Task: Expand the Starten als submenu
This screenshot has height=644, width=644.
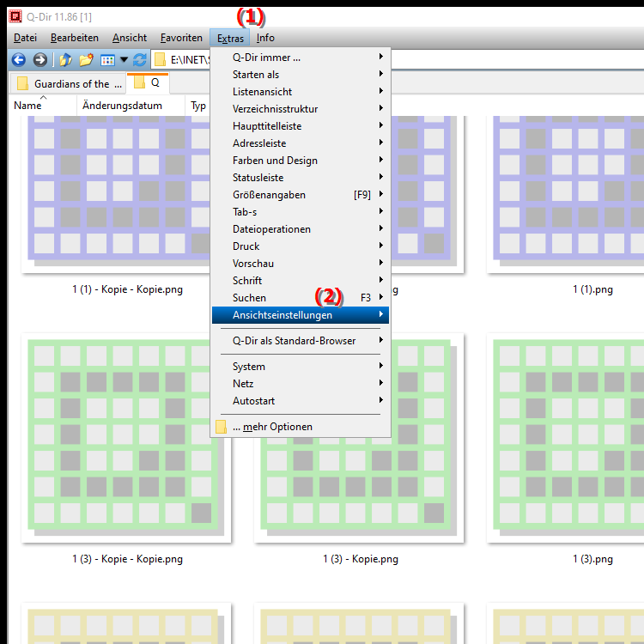Action: 301,75
